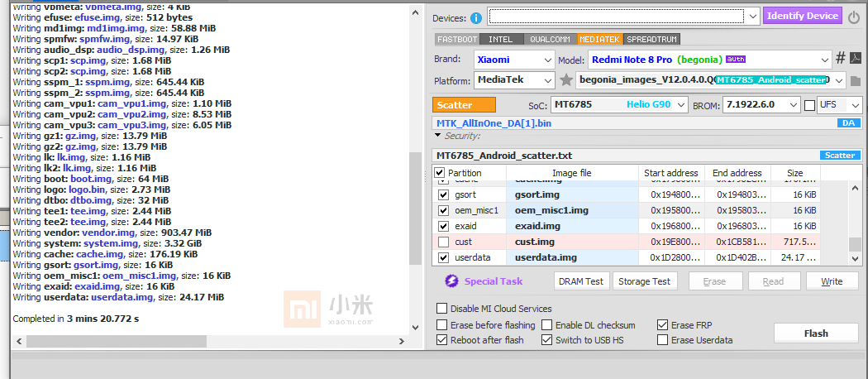Click the log pane vertical scrollbar thumb

coord(415,207)
